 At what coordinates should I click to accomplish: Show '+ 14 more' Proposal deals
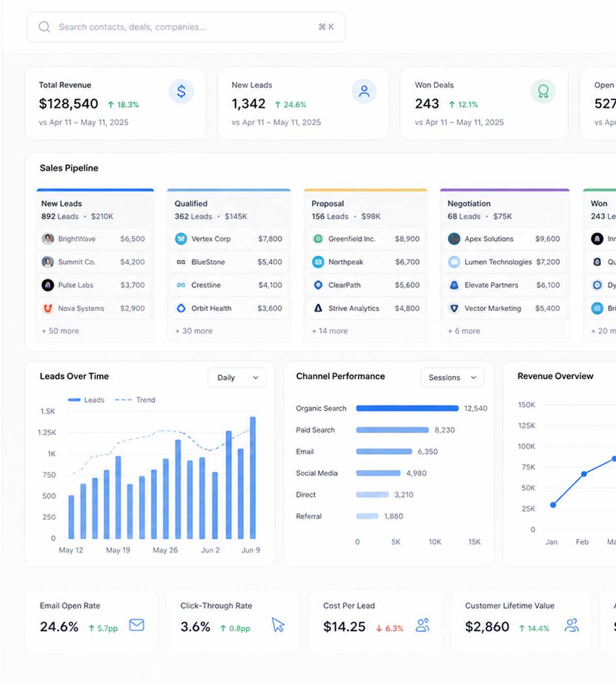329,331
